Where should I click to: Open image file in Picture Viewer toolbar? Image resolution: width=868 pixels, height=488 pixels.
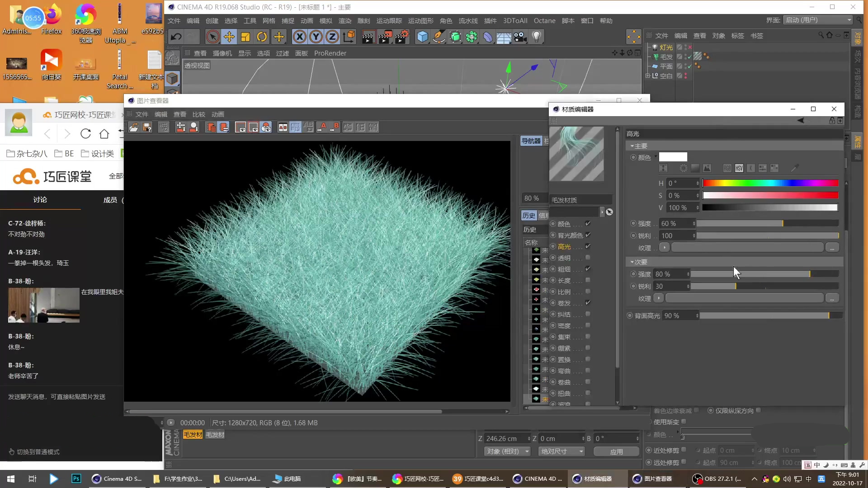(134, 127)
